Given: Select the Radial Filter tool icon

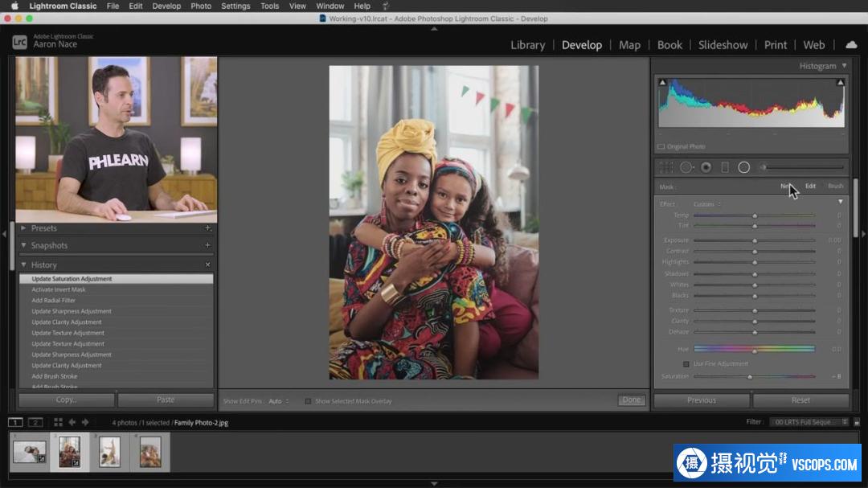Looking at the screenshot, I should click(x=743, y=167).
